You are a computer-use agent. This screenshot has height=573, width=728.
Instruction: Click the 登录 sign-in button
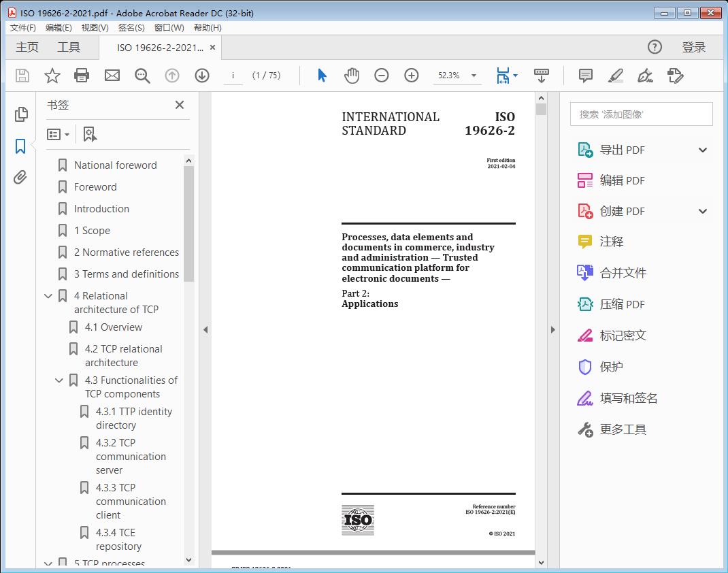[694, 48]
